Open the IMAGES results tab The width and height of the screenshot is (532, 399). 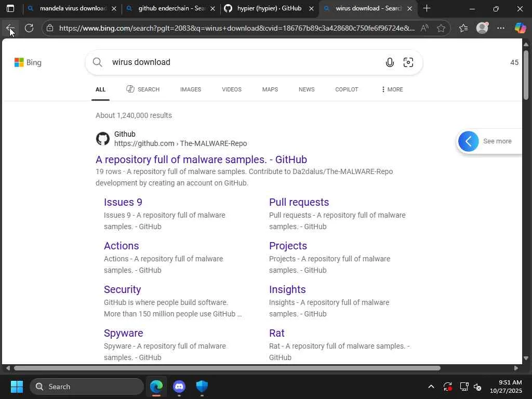tap(191, 89)
